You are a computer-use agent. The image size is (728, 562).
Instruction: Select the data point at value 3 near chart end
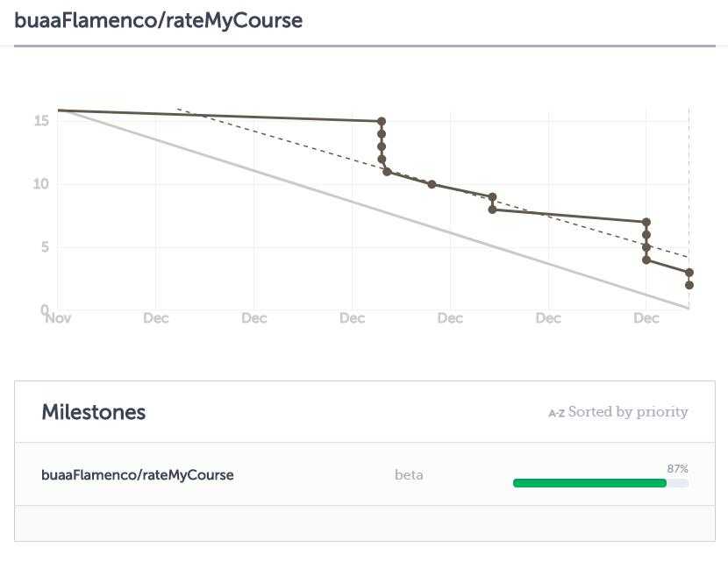coord(689,273)
